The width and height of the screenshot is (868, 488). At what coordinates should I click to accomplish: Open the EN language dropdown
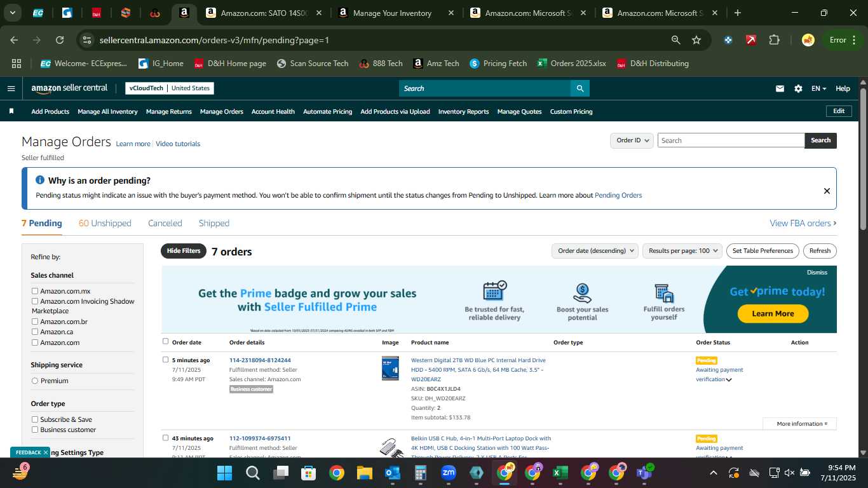819,88
